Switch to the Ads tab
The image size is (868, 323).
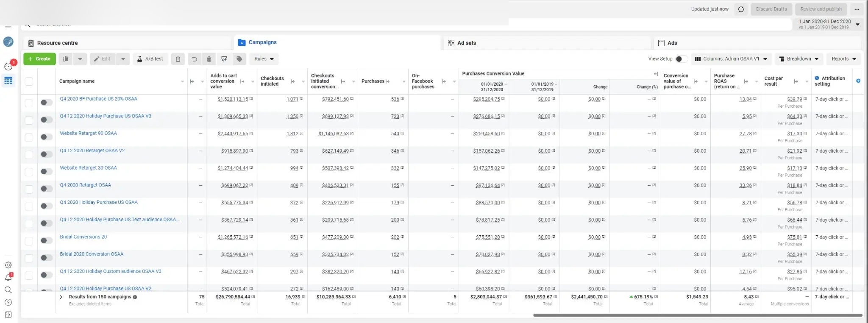(672, 43)
